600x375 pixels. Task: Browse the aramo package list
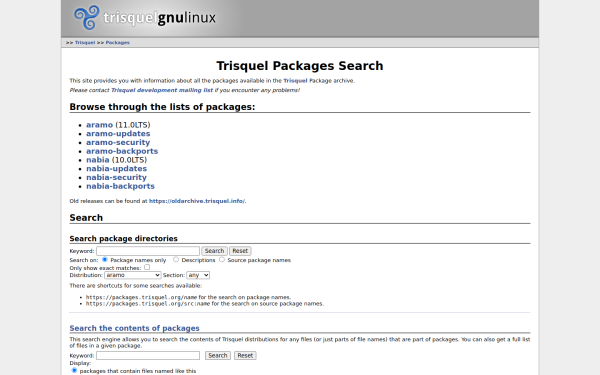(99, 125)
